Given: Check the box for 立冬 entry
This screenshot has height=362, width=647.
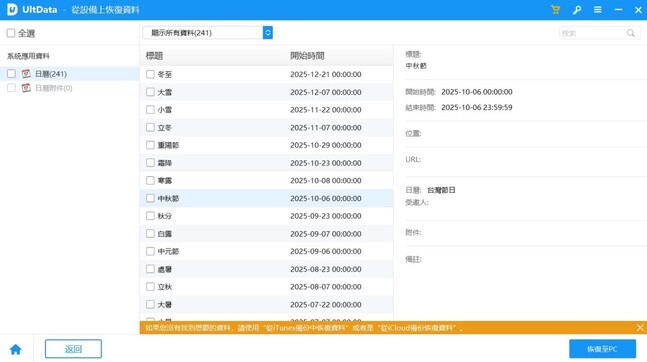Looking at the screenshot, I should click(x=150, y=128).
